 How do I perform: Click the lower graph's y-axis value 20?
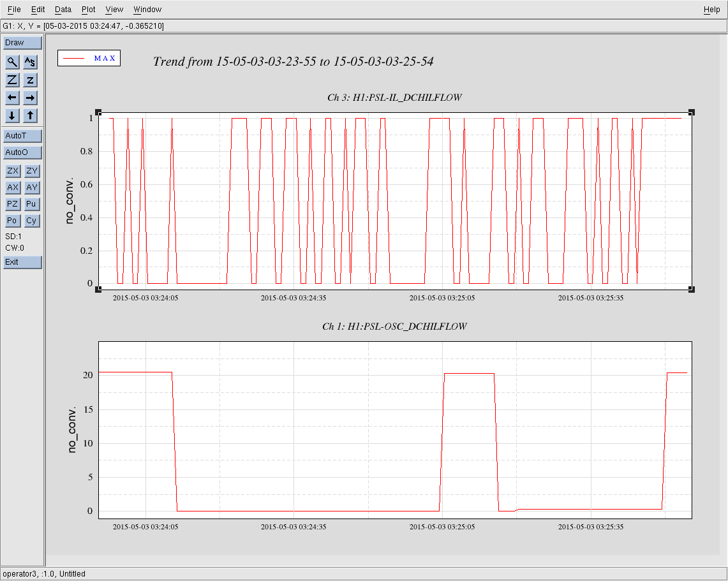(x=88, y=375)
